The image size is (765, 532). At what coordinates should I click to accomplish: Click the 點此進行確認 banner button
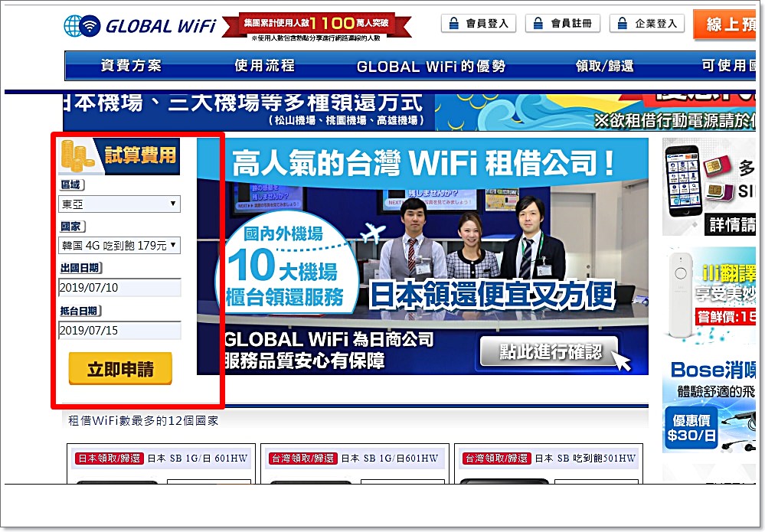(549, 351)
